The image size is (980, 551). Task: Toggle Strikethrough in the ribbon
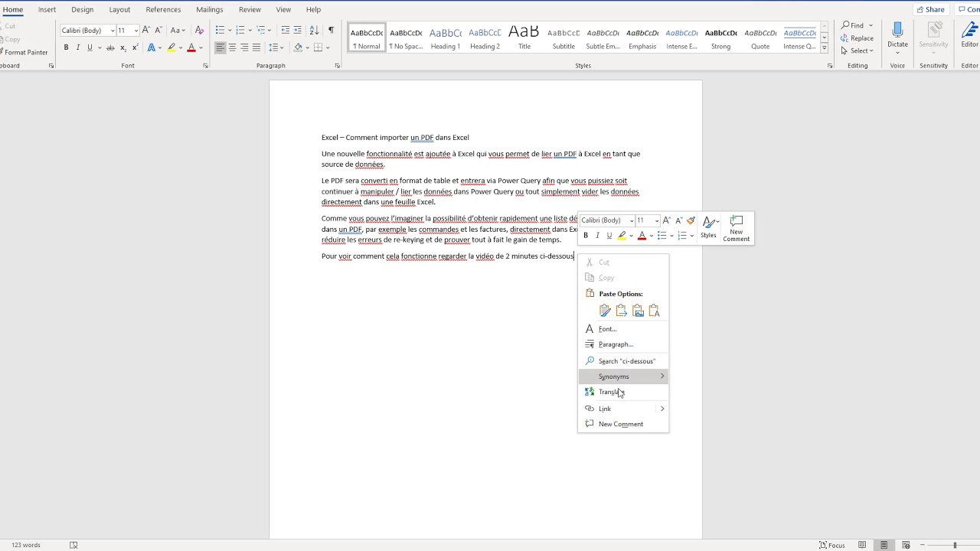tap(110, 47)
